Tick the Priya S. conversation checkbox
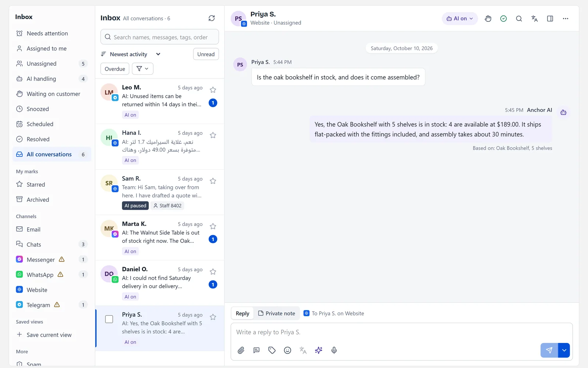588x368 pixels. (109, 319)
